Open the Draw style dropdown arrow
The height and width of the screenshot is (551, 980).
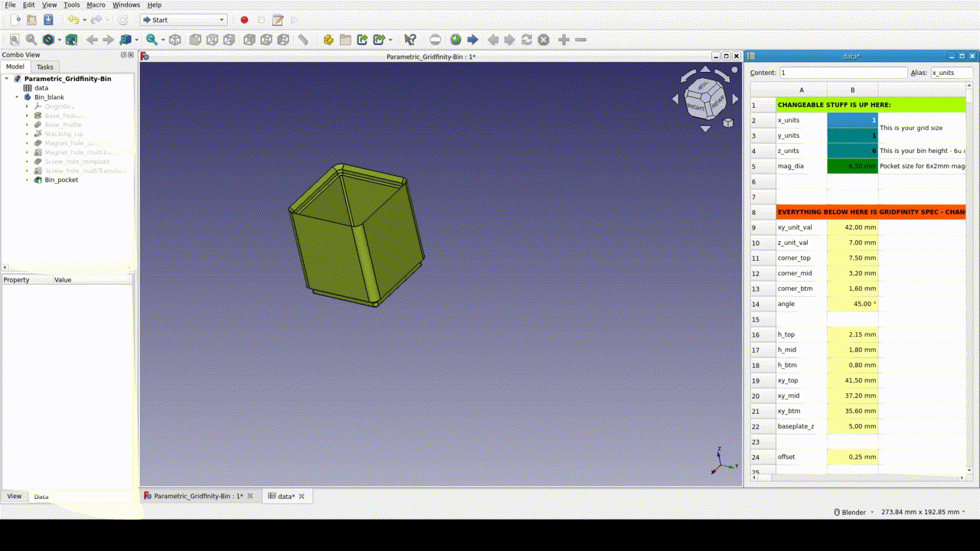58,40
